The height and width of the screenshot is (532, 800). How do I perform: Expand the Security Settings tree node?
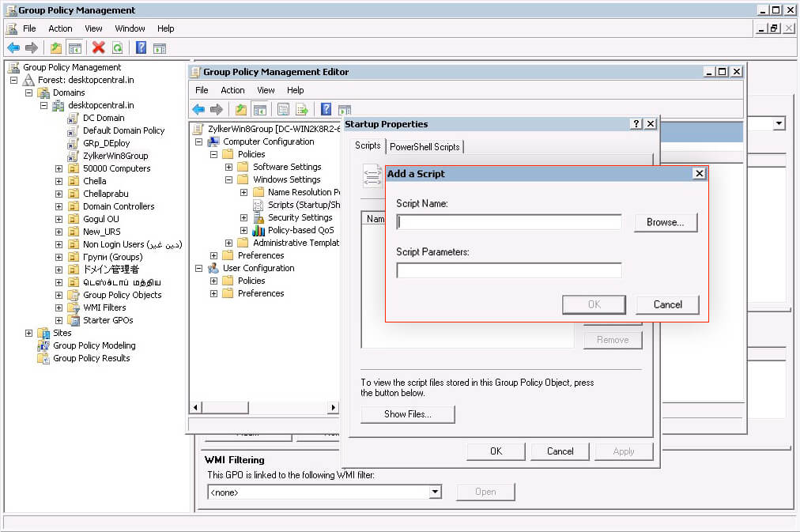(x=243, y=217)
